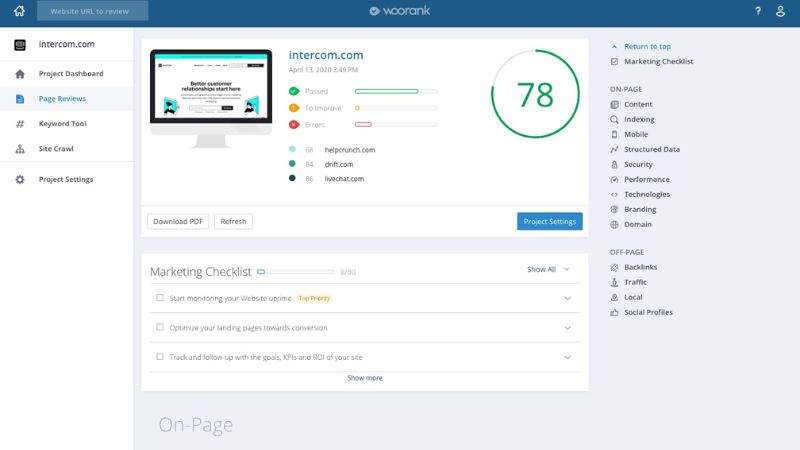The height and width of the screenshot is (450, 800).
Task: Click the Website URL to review field
Action: [x=93, y=11]
